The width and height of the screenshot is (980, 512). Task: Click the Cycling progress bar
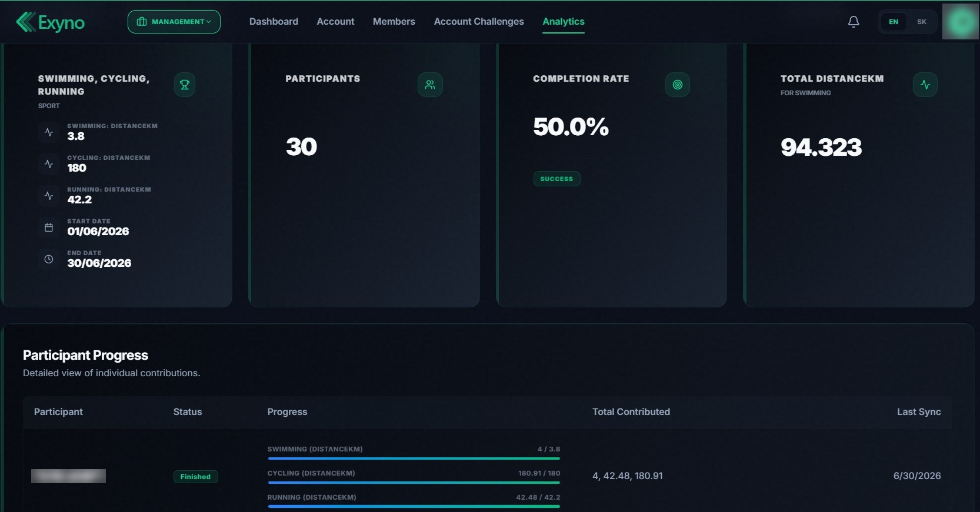pyautogui.click(x=414, y=483)
